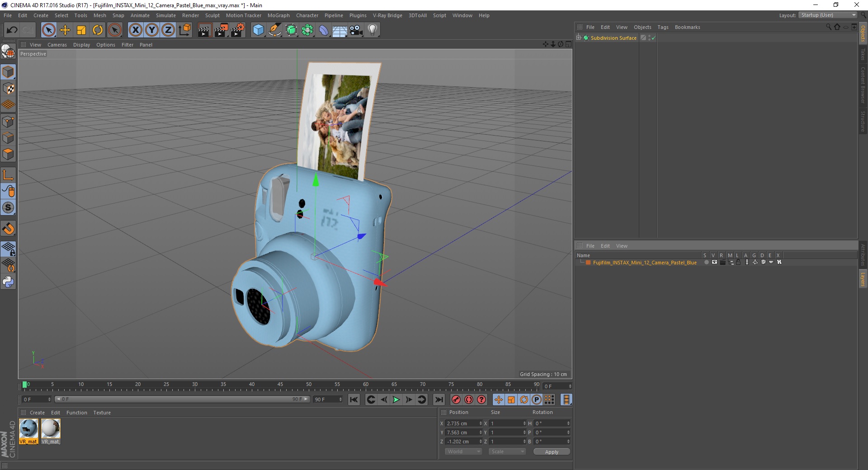Play the animation forward

396,399
